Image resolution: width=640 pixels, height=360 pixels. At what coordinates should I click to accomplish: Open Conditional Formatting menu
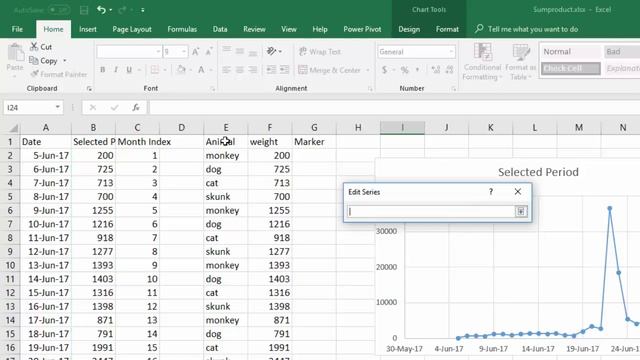pyautogui.click(x=482, y=62)
